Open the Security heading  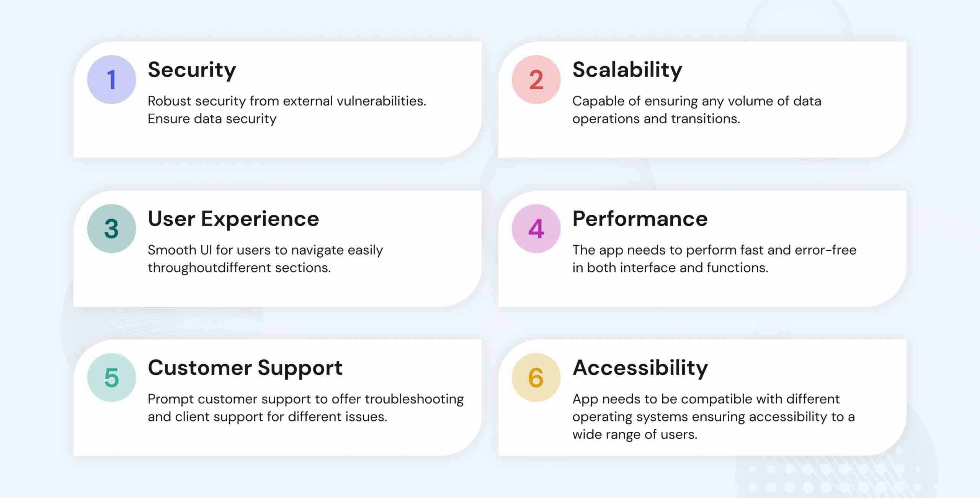coord(192,70)
